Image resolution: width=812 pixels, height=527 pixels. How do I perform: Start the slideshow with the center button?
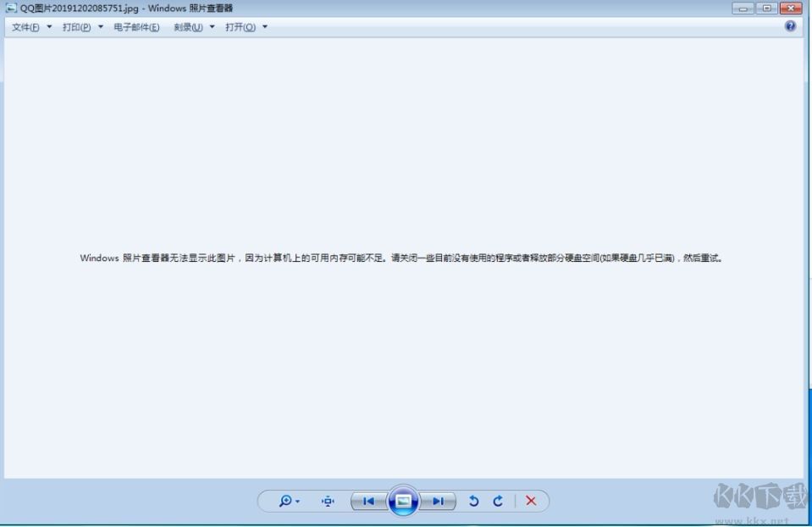tap(404, 501)
